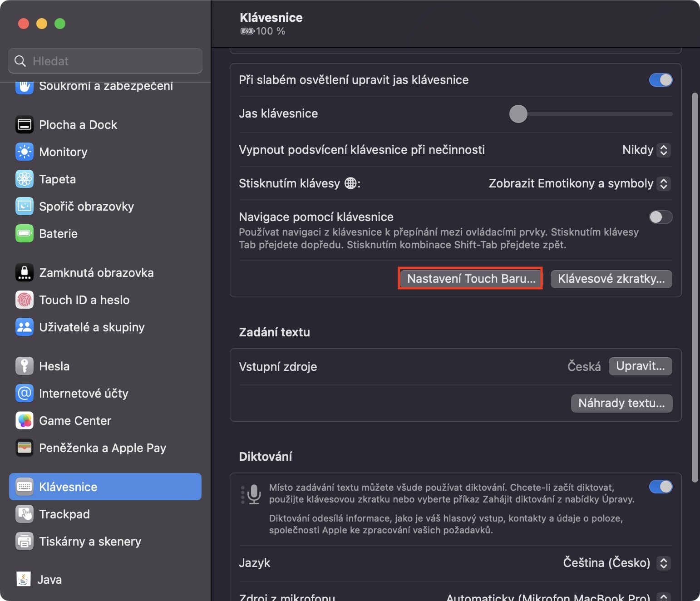The image size is (700, 601).
Task: Change dictation language Čeština (Česko) dropdown
Action: 616,563
